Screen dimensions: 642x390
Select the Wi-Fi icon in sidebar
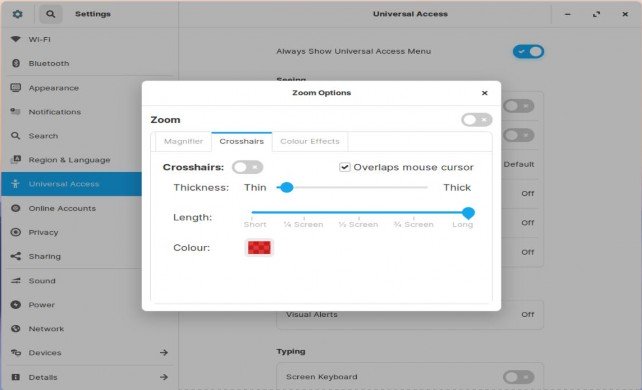[16, 39]
